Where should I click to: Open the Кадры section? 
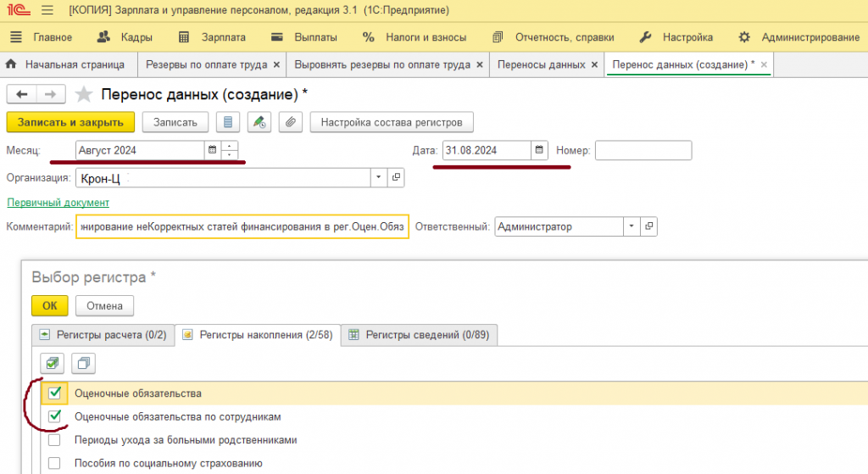[x=136, y=37]
